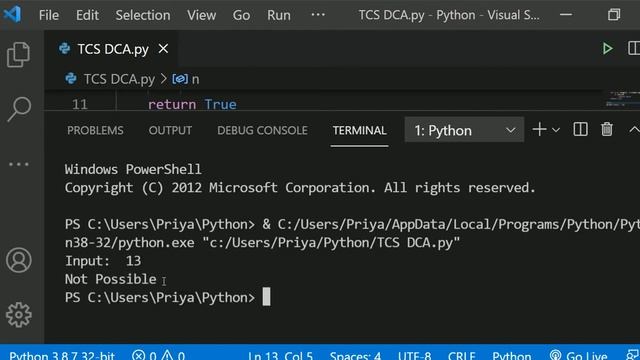Viewport: 640px width, 360px height.
Task: Open the View menu
Action: (202, 15)
